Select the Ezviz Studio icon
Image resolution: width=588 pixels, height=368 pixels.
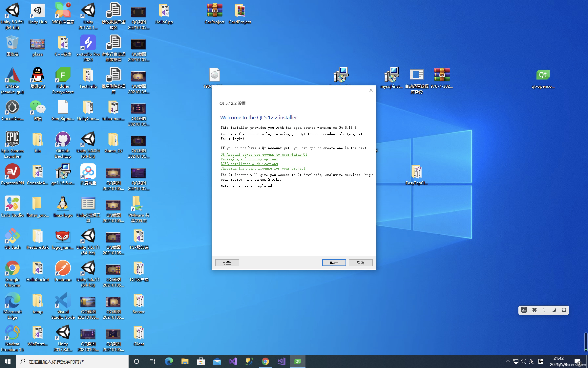(12, 207)
